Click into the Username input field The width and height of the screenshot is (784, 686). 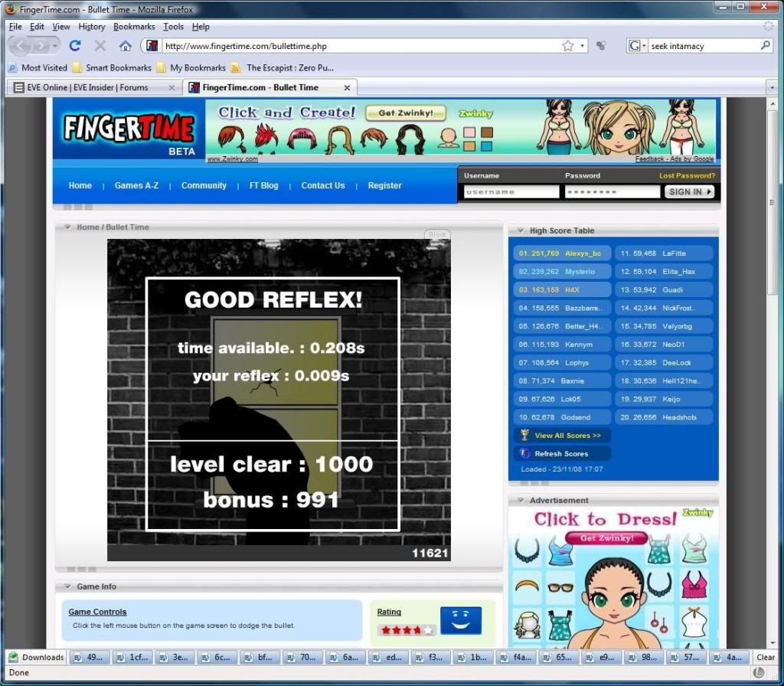pyautogui.click(x=511, y=192)
